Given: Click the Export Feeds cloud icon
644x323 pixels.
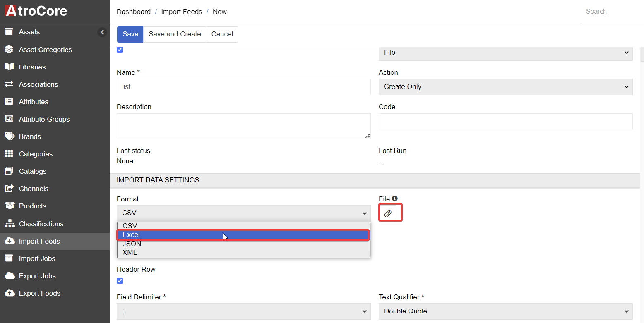Looking at the screenshot, I should [9, 293].
